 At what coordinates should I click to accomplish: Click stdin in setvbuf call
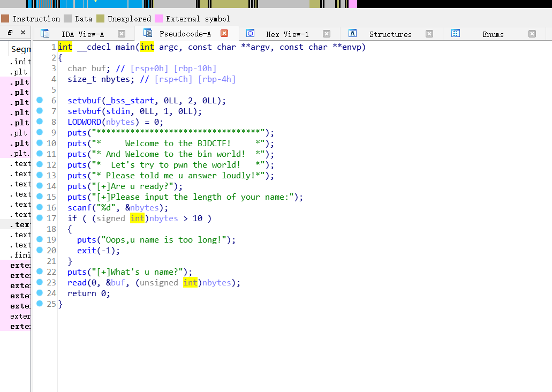tap(118, 111)
